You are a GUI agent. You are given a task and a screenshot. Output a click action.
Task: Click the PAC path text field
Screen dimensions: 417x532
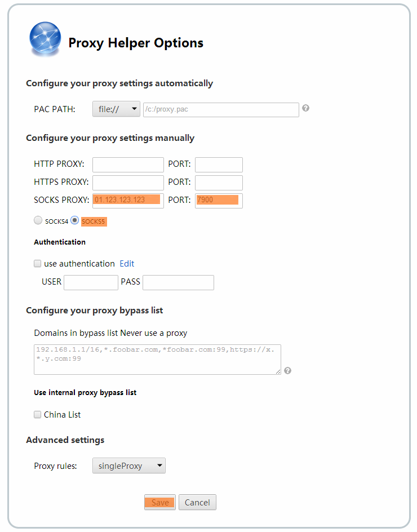pos(221,109)
